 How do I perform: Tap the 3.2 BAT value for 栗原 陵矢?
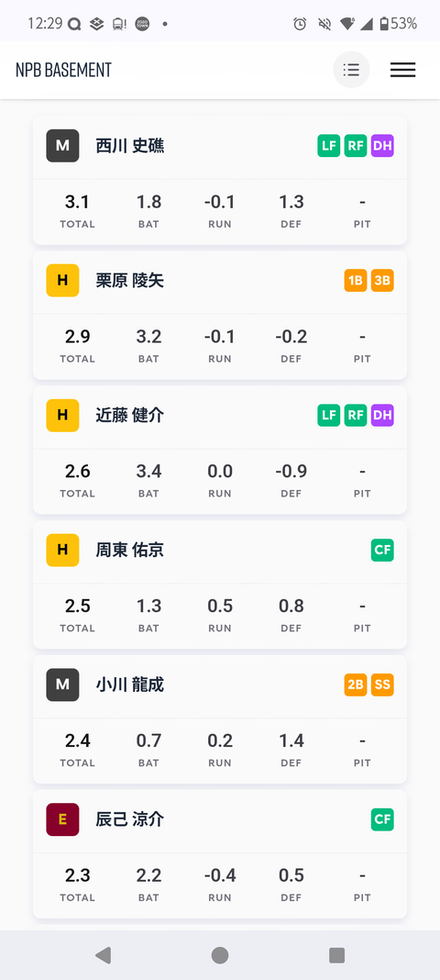coord(148,337)
